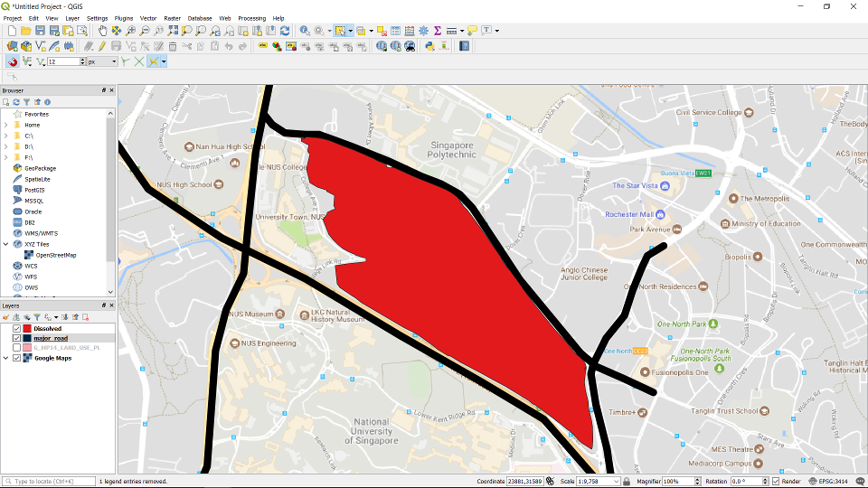Select the Identify Features tool
Screen dimensions: 868x488
[x=304, y=31]
